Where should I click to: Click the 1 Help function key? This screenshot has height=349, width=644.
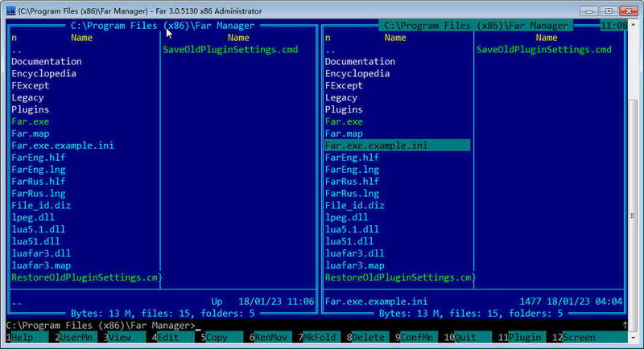[27, 337]
